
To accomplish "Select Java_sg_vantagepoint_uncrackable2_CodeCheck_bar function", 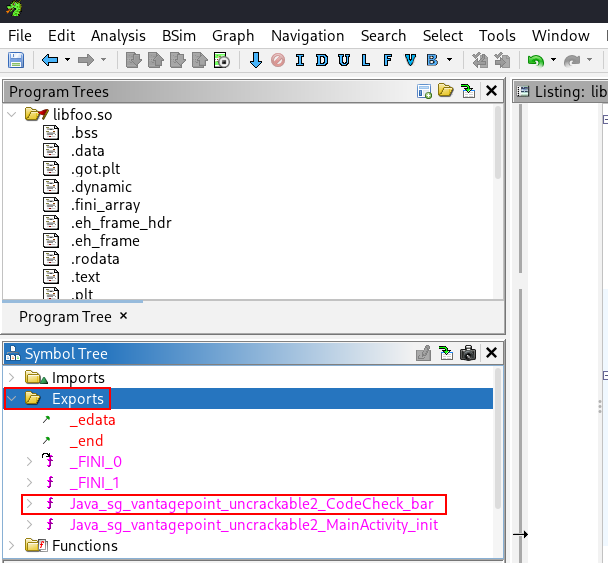I will point(251,504).
